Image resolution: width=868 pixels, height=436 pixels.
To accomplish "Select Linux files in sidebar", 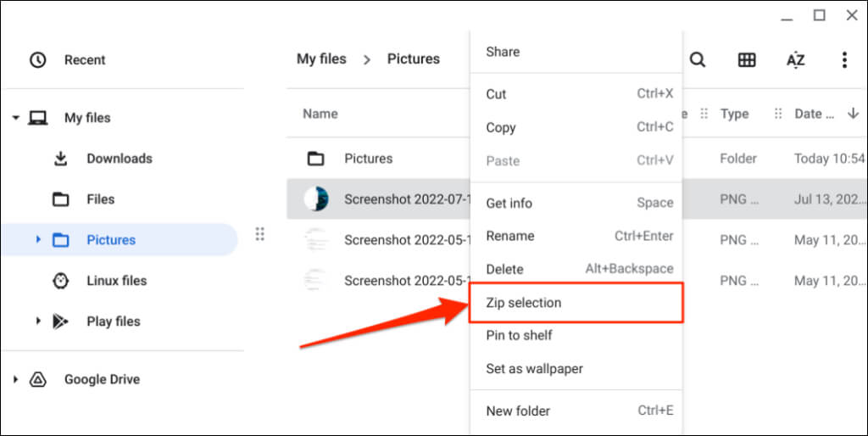I will coord(116,281).
